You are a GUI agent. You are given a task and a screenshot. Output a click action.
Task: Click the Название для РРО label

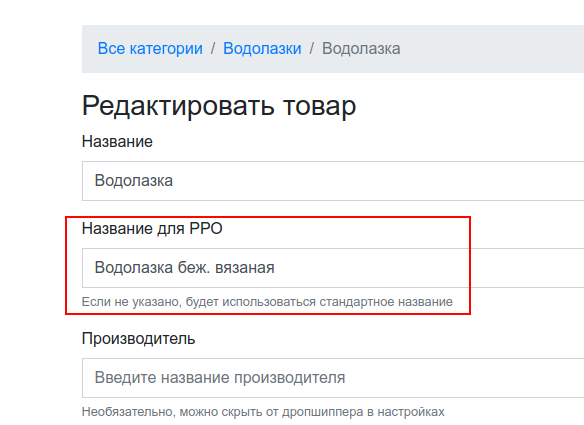[x=152, y=228]
